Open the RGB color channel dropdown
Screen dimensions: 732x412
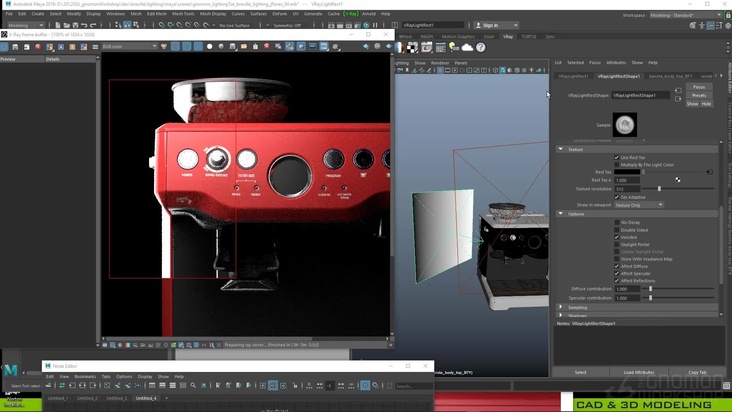[129, 46]
